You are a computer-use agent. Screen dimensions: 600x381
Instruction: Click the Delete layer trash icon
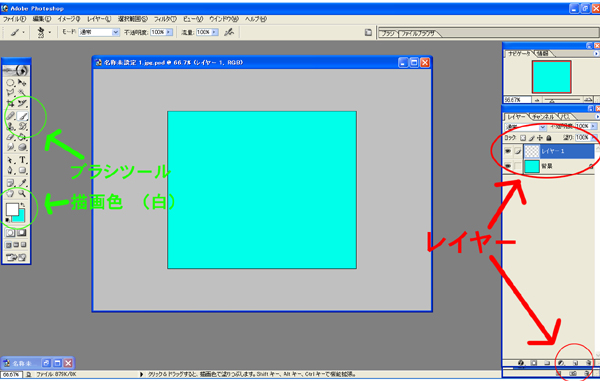click(589, 363)
